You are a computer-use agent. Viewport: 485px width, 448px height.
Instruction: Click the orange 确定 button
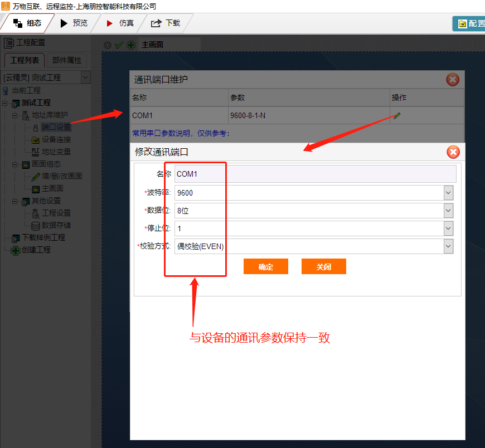click(x=266, y=267)
